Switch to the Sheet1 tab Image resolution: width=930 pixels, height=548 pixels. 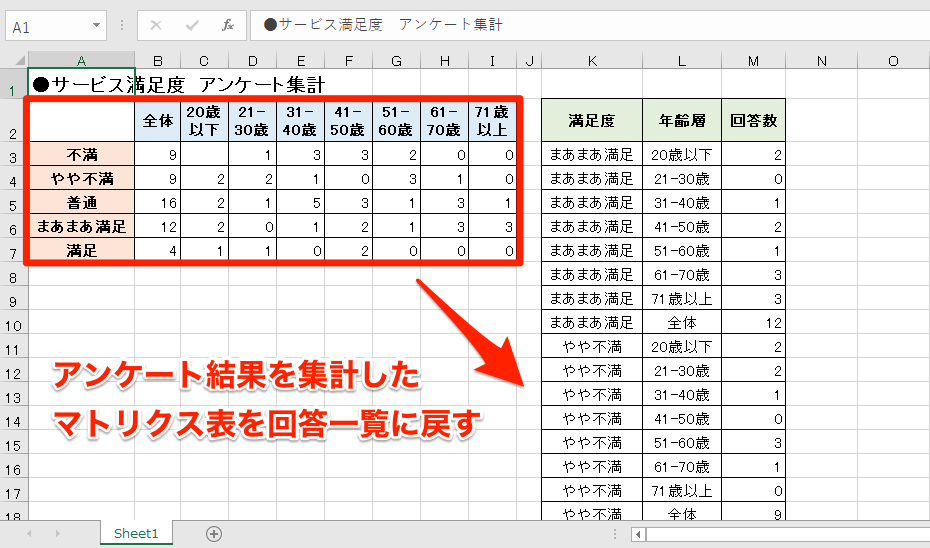[136, 533]
